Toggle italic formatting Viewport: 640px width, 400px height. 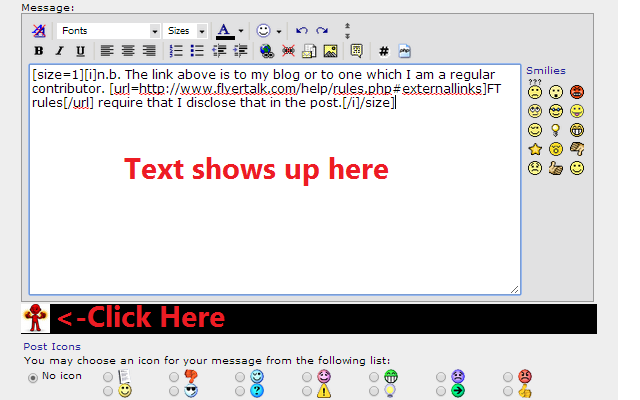[60, 51]
